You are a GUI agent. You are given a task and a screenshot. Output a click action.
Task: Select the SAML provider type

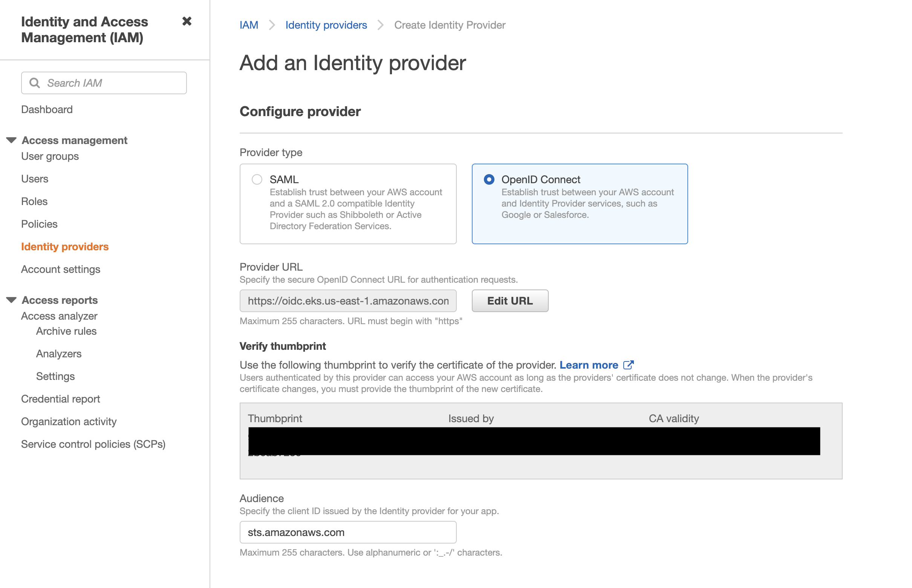pyautogui.click(x=257, y=179)
